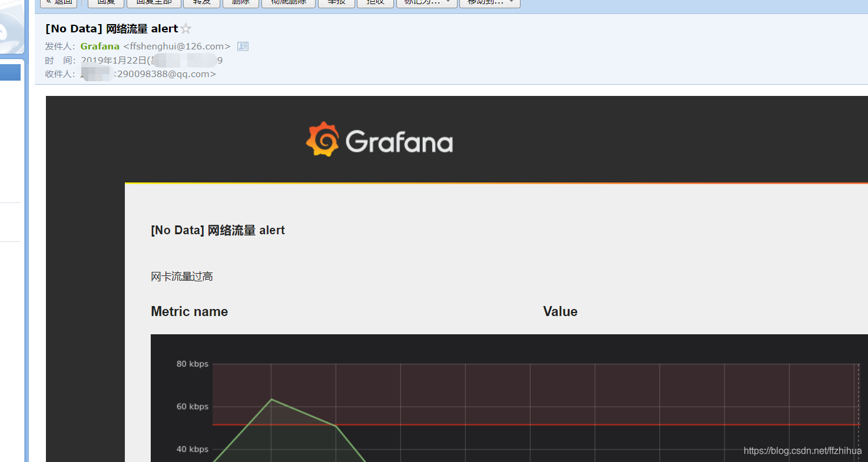Click the 回复全部 reply-all button

pyautogui.click(x=154, y=2)
